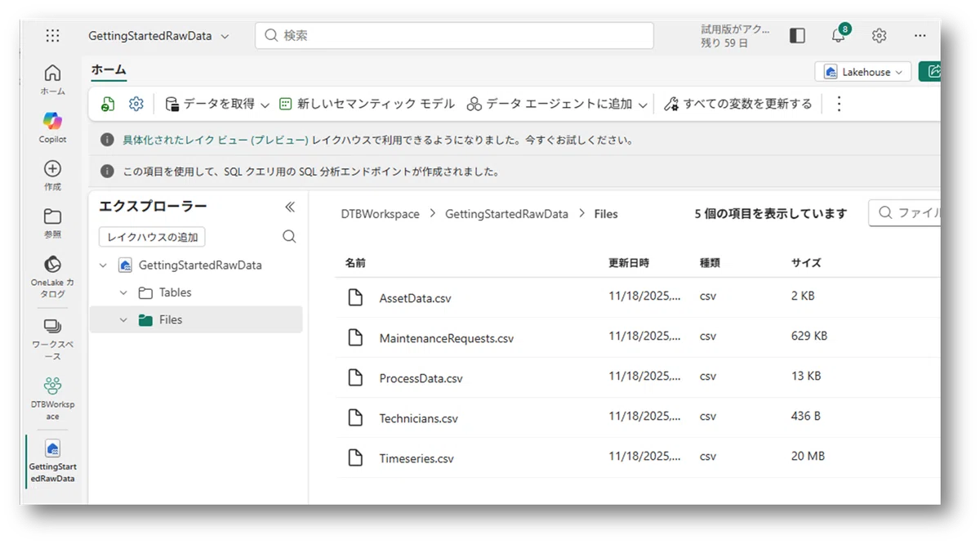Viewport: 980px width, 544px height.
Task: Click the 20 MB size cell
Action: click(808, 456)
